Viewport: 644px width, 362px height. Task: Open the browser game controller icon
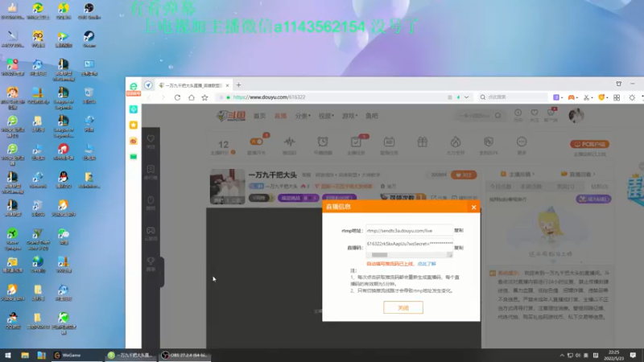[x=572, y=97]
